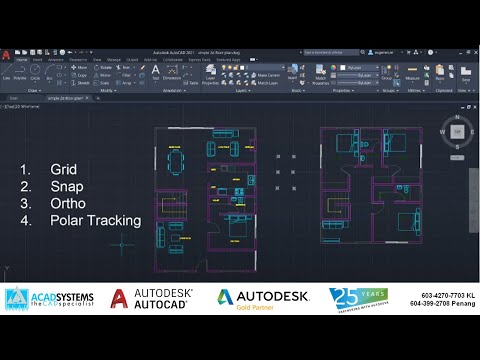Toggle the layer freeze sun icon
The height and width of the screenshot is (360, 480).
tap(230, 67)
